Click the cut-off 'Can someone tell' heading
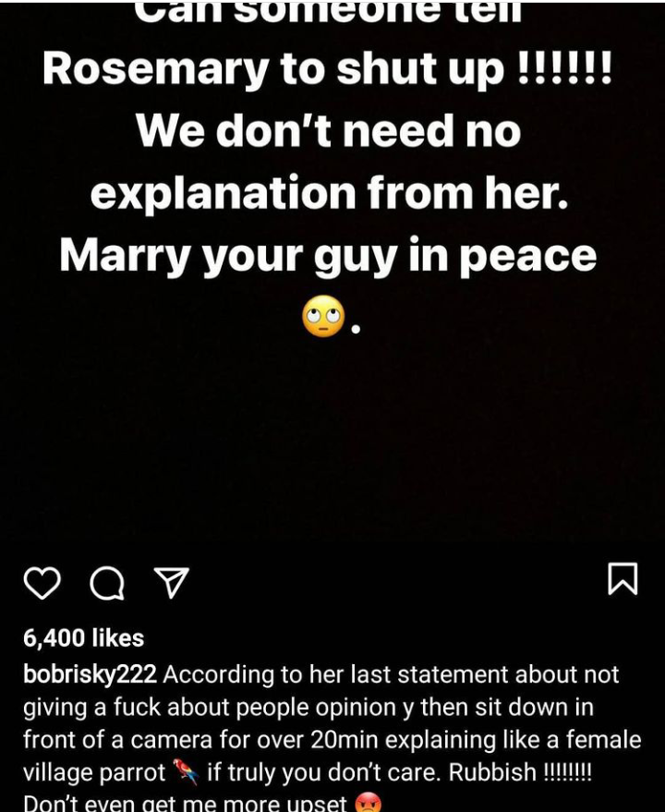The width and height of the screenshot is (665, 812). click(x=329, y=11)
